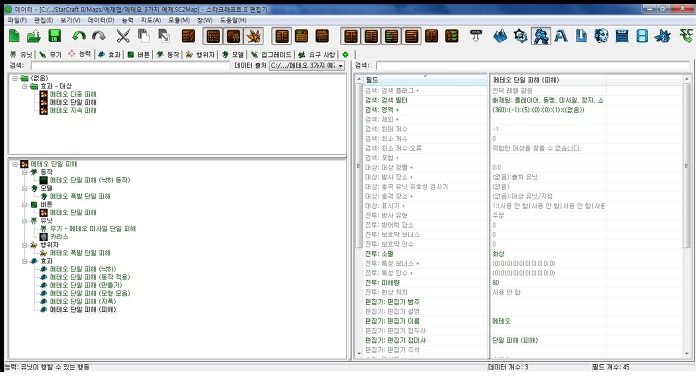Viewport: 700px width, 376px height.
Task: Collapse the 유닛 branch in the lower tree
Action: tap(25, 221)
